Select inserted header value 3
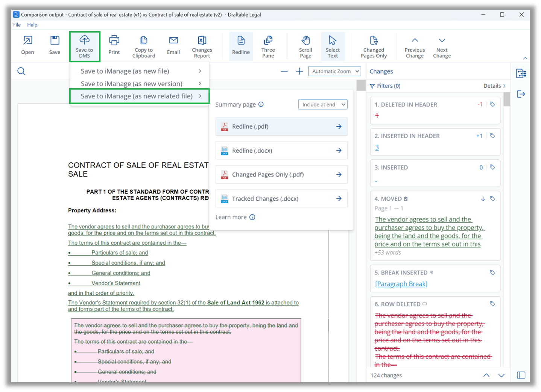The image size is (541, 392). [377, 147]
